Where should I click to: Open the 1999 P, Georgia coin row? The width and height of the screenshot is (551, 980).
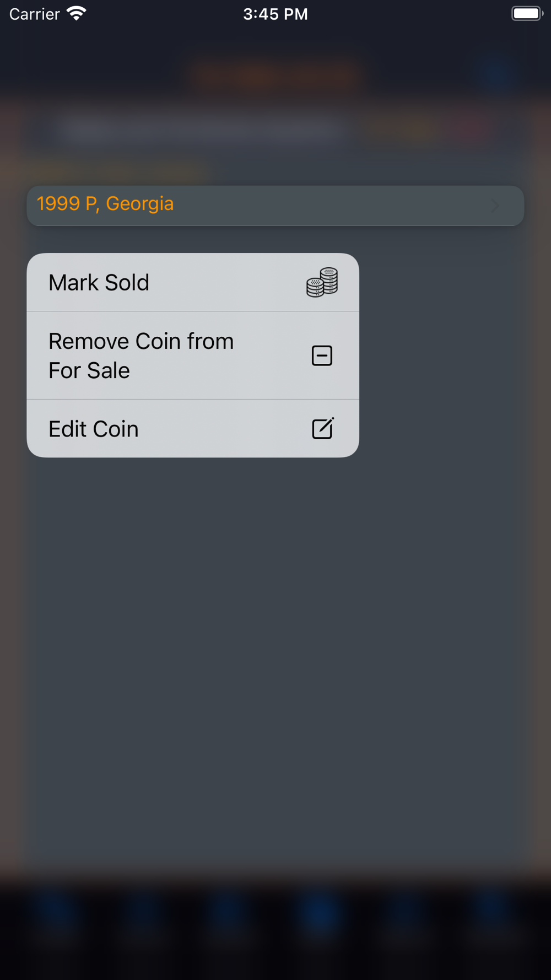[x=275, y=206]
